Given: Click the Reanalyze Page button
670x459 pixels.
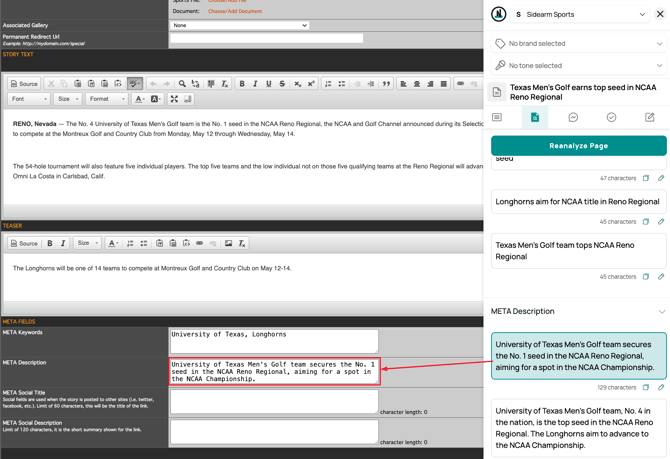Looking at the screenshot, I should point(578,146).
